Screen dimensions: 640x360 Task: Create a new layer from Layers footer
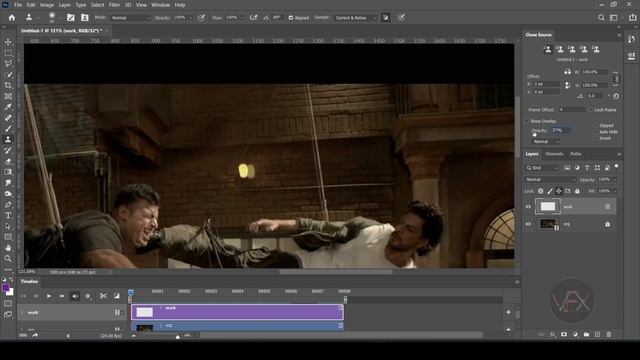pos(598,334)
